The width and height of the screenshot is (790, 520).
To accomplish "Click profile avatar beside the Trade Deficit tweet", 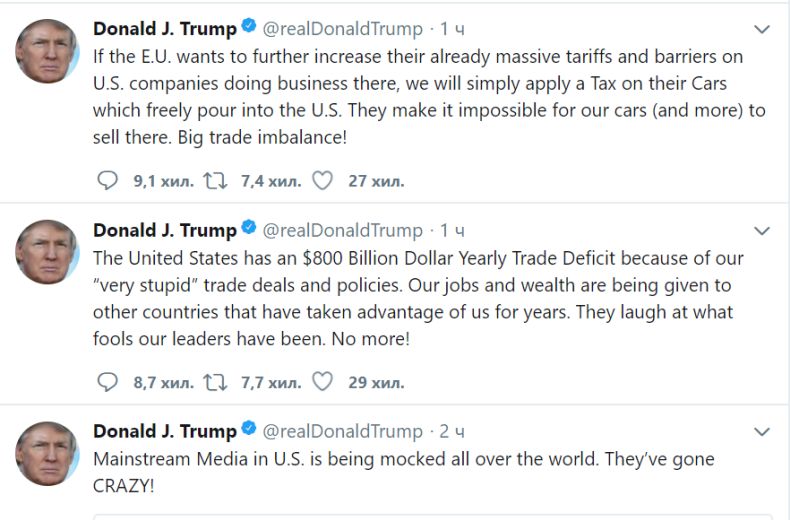I will pos(46,252).
